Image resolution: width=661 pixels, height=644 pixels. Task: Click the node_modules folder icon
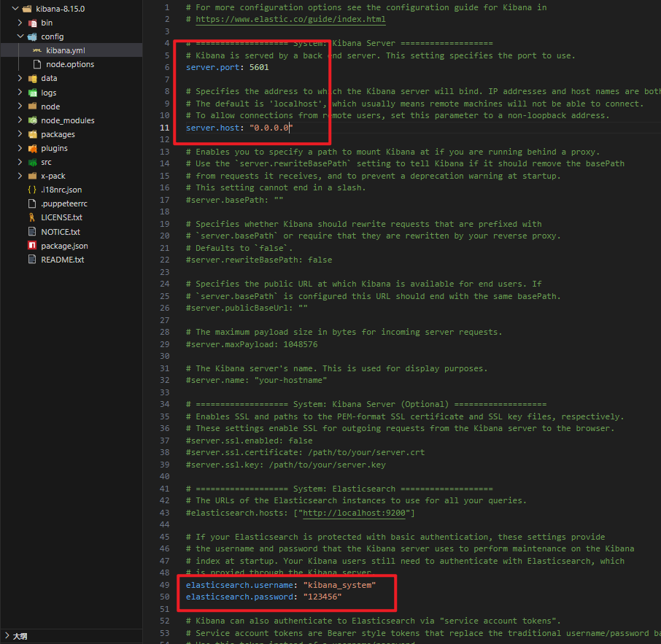click(x=32, y=120)
